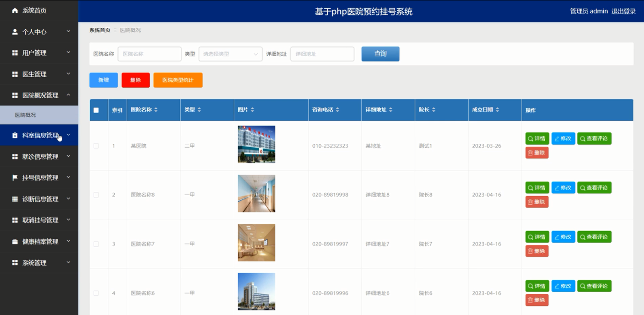Check the row checkbox for 医院名称8
Image resolution: width=644 pixels, height=315 pixels.
click(x=96, y=195)
